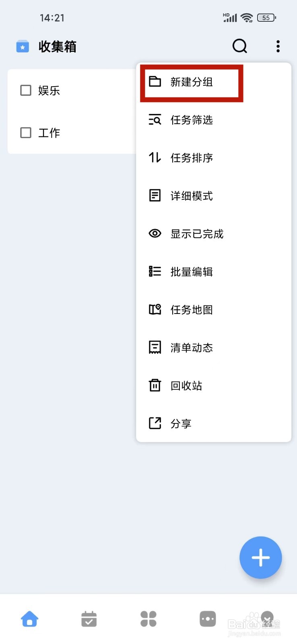
Task: Check the 工作 task checkbox
Action: click(x=26, y=132)
